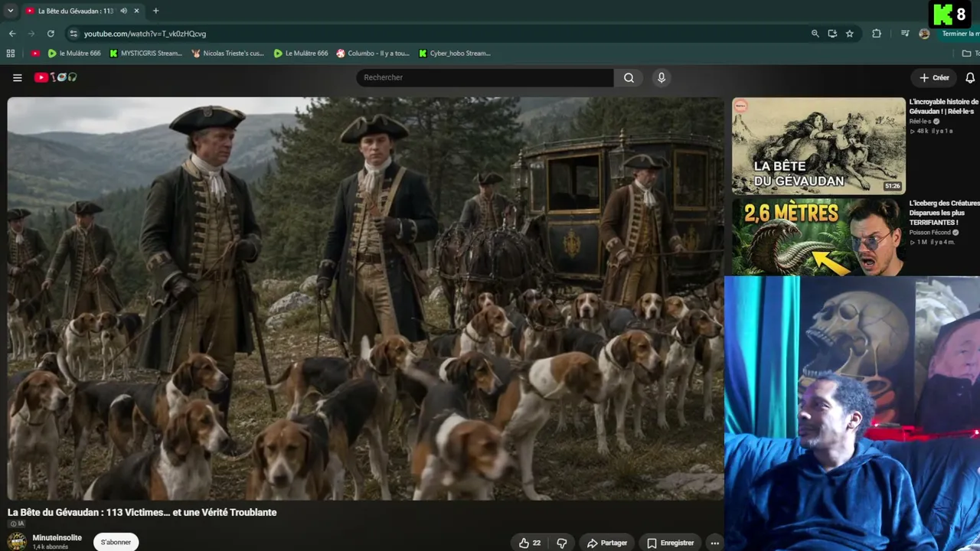Click the install/cast icon in address bar
980x551 pixels.
pos(832,34)
